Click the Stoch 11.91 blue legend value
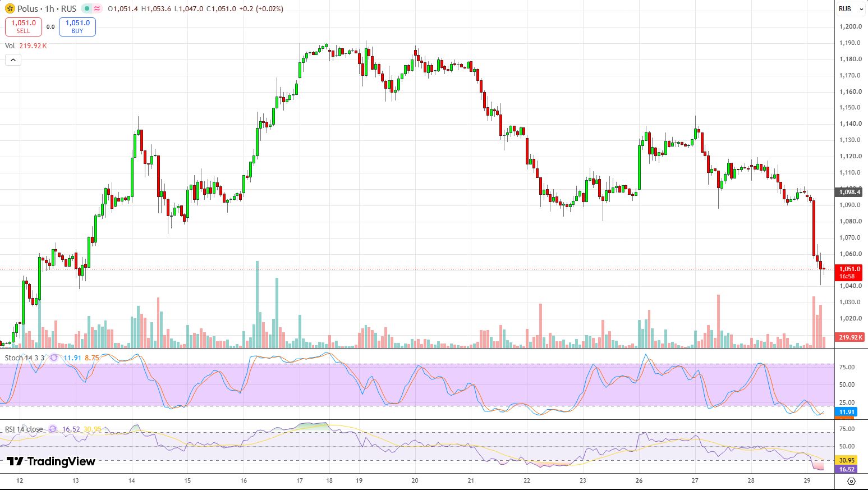 pos(72,358)
